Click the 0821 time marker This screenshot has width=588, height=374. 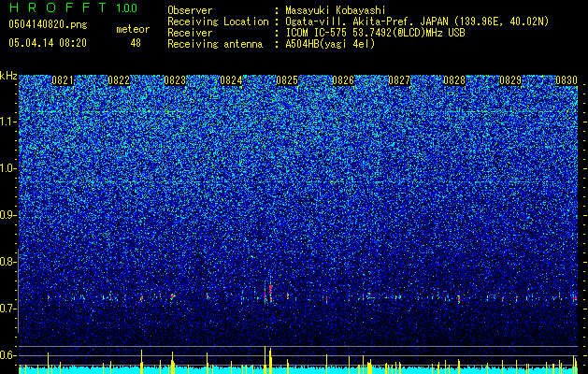tap(63, 80)
